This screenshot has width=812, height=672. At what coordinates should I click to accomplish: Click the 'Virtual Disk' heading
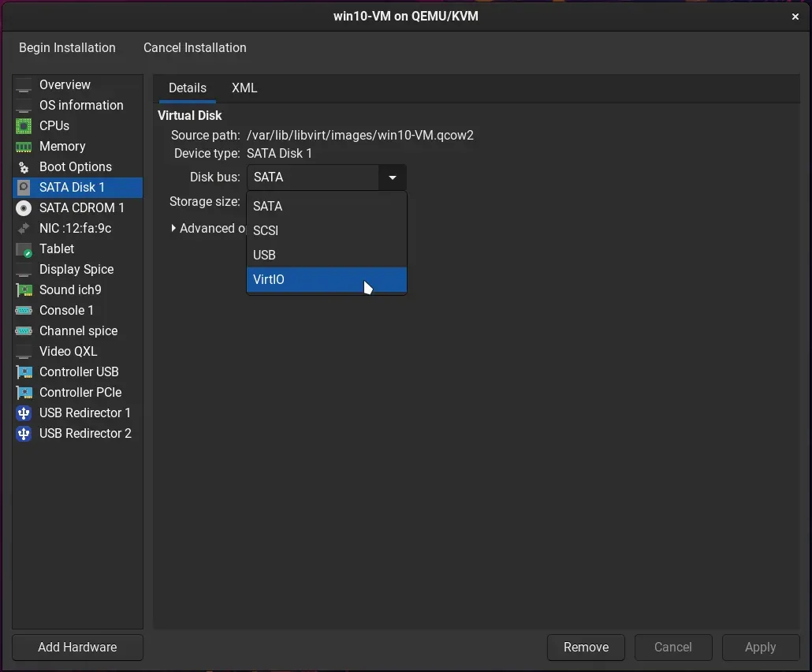point(189,115)
